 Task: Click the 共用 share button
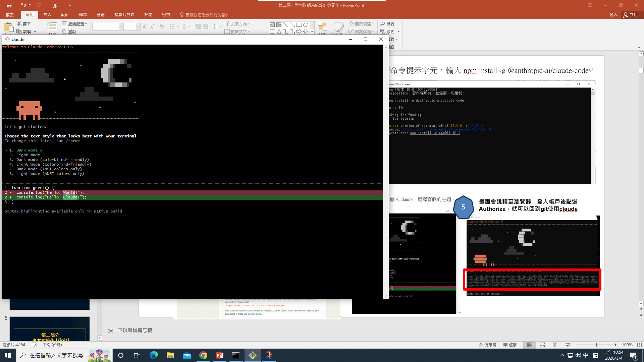coord(631,15)
